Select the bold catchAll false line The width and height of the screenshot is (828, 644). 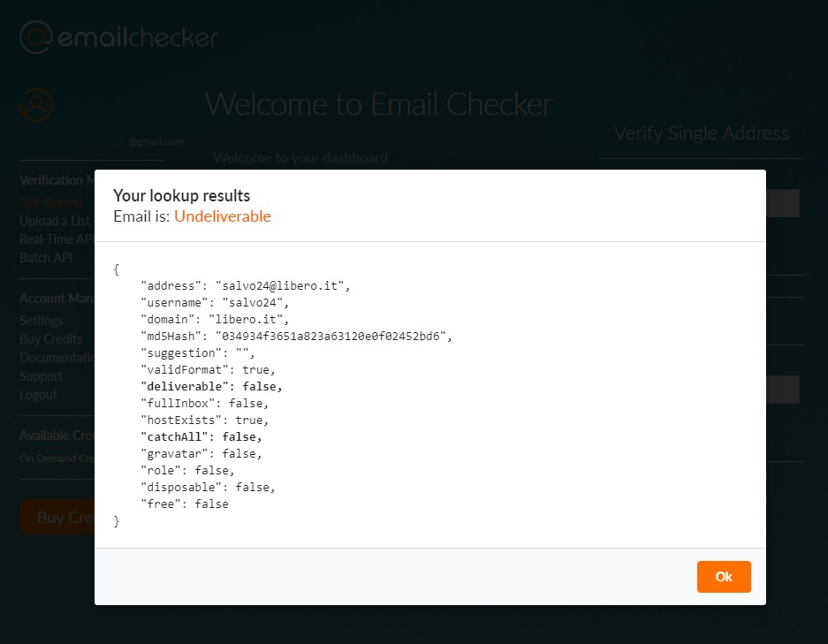201,437
